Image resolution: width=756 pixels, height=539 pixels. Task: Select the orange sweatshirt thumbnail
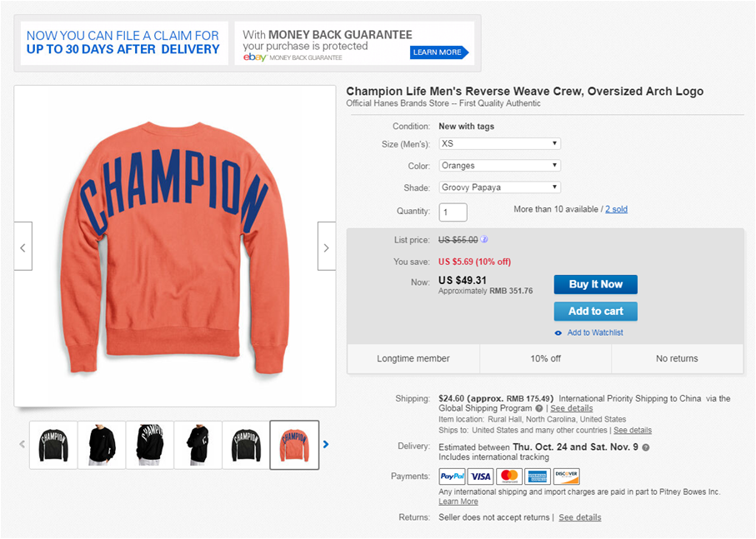[294, 445]
